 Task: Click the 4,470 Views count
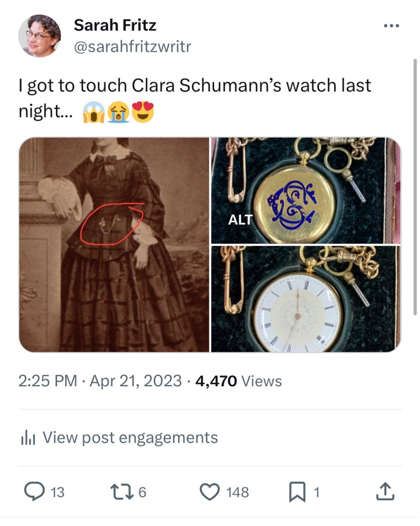pos(239,381)
